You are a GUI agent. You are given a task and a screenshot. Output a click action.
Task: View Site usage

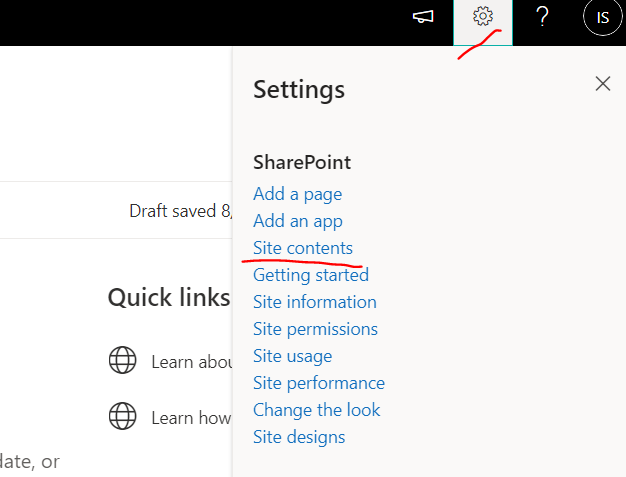click(x=292, y=356)
